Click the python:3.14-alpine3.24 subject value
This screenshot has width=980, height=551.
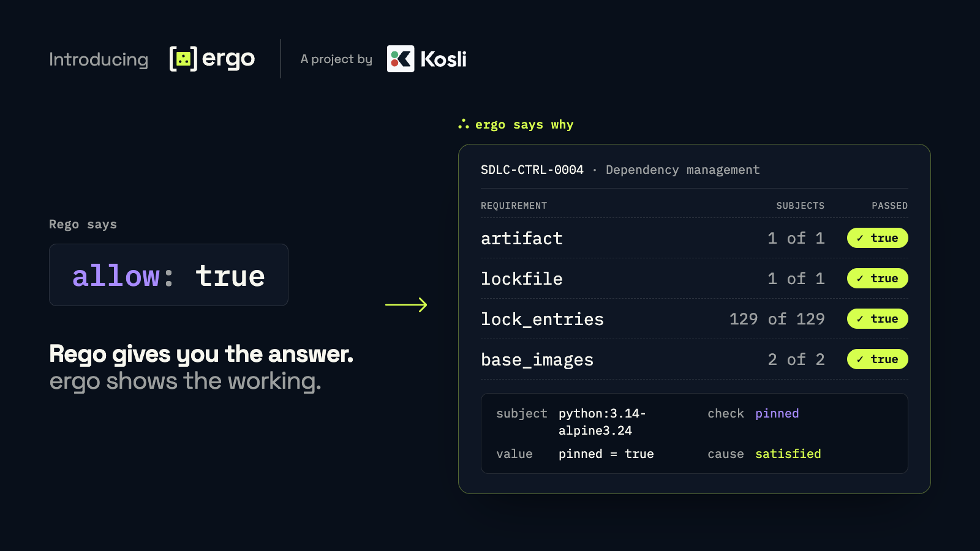tap(602, 422)
